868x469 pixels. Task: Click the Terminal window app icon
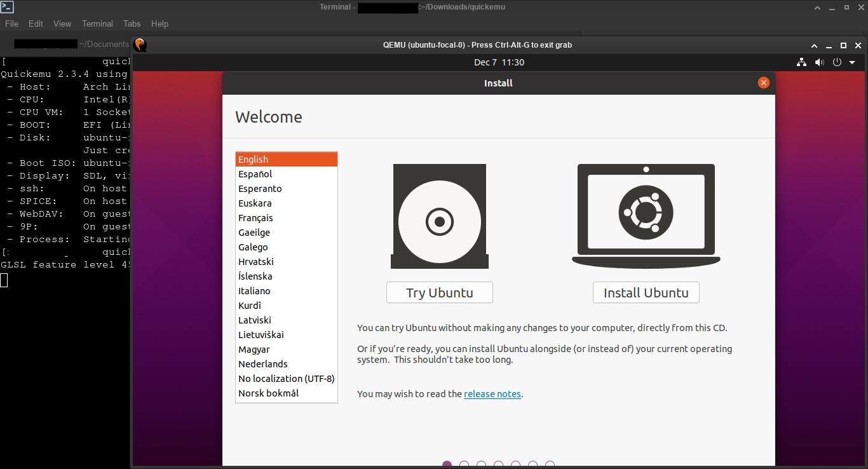pyautogui.click(x=7, y=7)
